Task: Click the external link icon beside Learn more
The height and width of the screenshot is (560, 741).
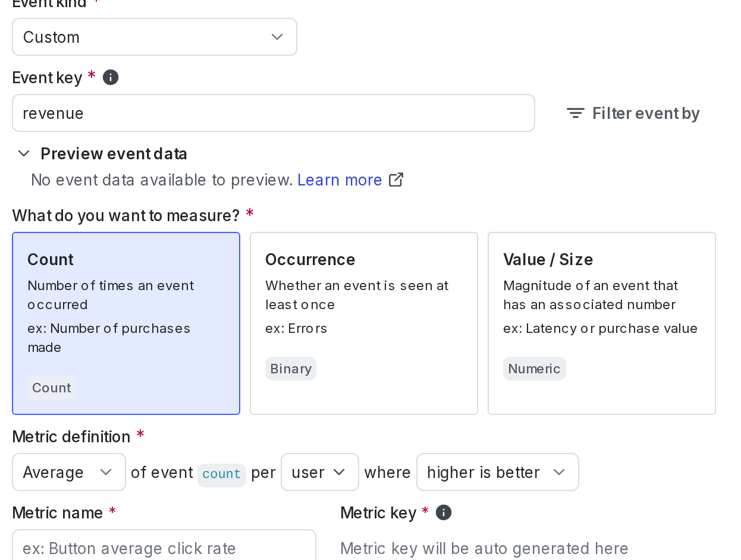Action: 396,180
